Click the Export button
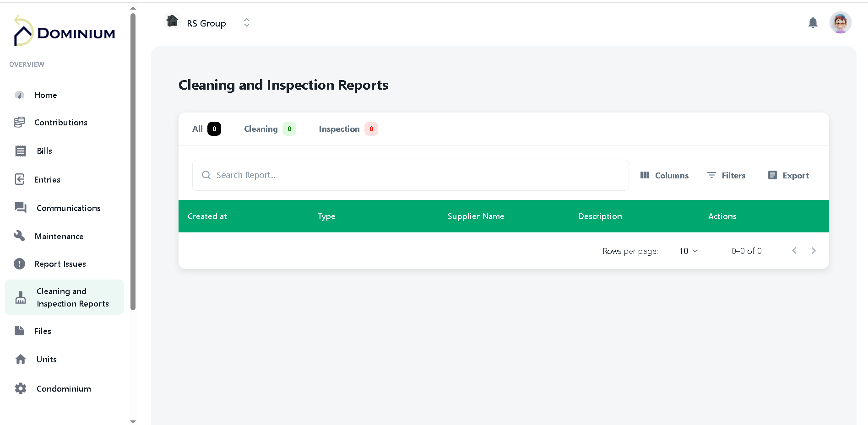Viewport: 868px width, 425px height. point(788,175)
